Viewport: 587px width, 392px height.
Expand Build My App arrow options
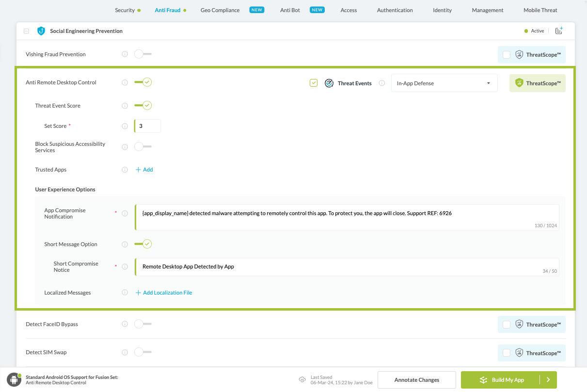[x=548, y=380]
